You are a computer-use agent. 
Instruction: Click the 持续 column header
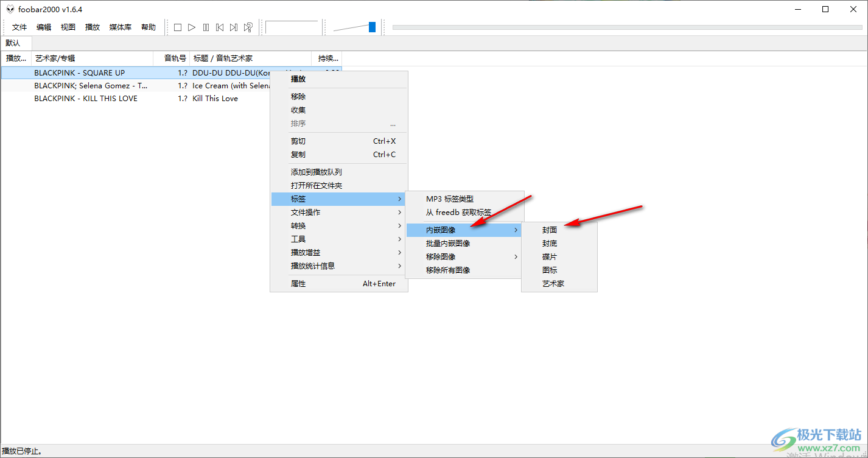coord(327,58)
